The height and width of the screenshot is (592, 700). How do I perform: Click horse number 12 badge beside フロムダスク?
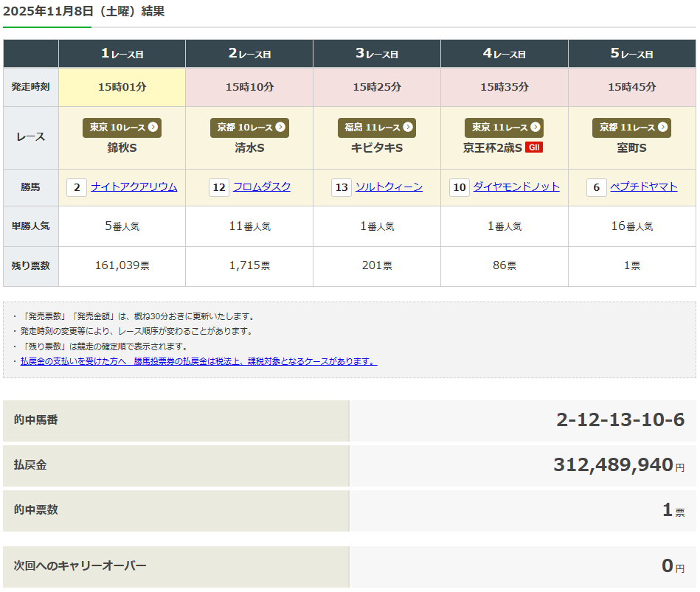point(219,187)
